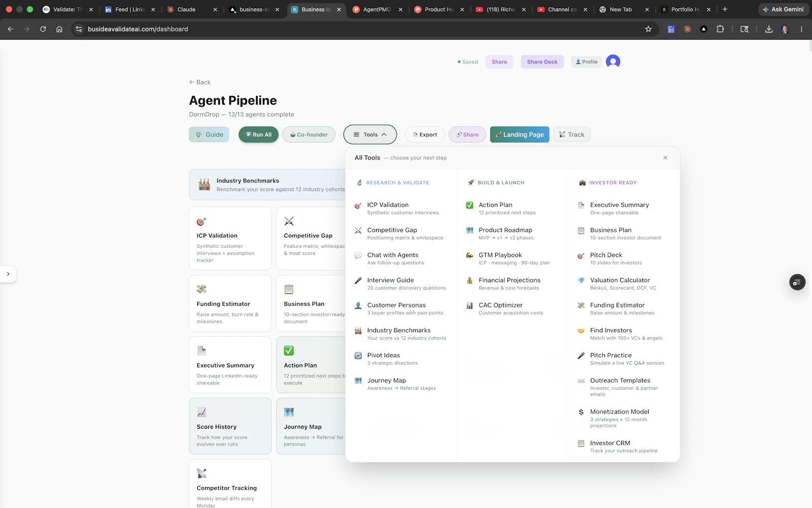The height and width of the screenshot is (508, 812).
Task: Click the Co-founder button
Action: tap(309, 135)
